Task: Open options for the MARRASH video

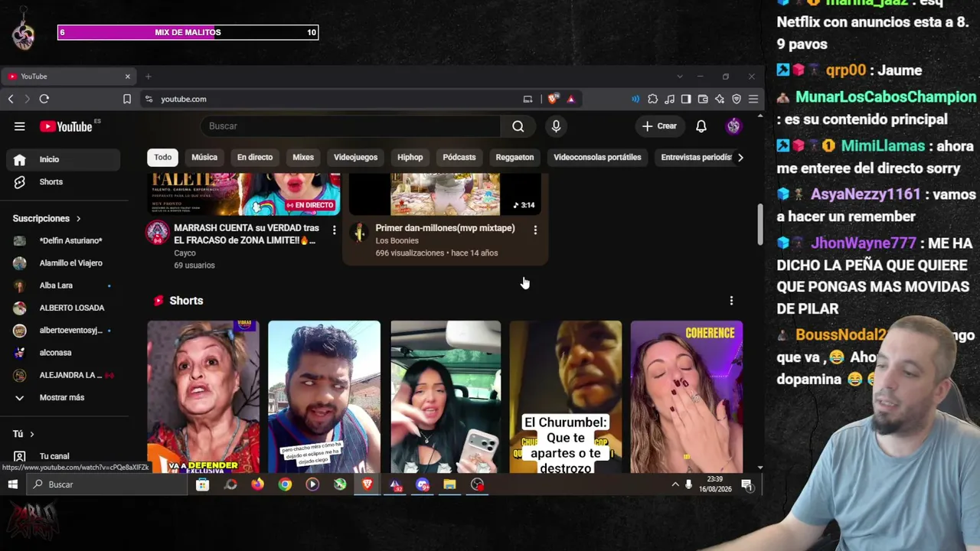Action: click(x=334, y=230)
